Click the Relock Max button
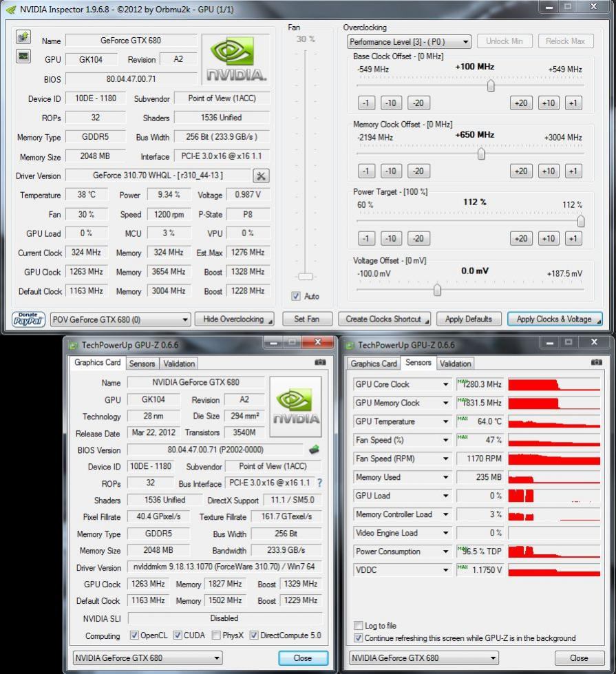The image size is (616, 674). pyautogui.click(x=565, y=41)
